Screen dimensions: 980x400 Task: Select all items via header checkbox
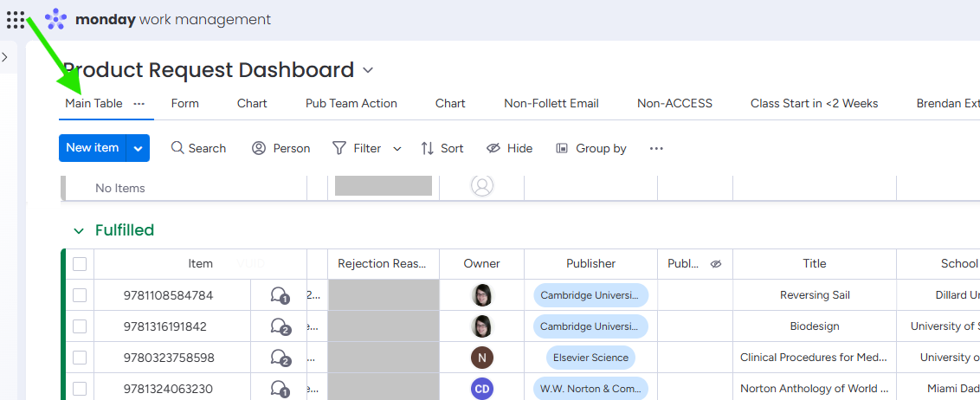[x=80, y=264]
